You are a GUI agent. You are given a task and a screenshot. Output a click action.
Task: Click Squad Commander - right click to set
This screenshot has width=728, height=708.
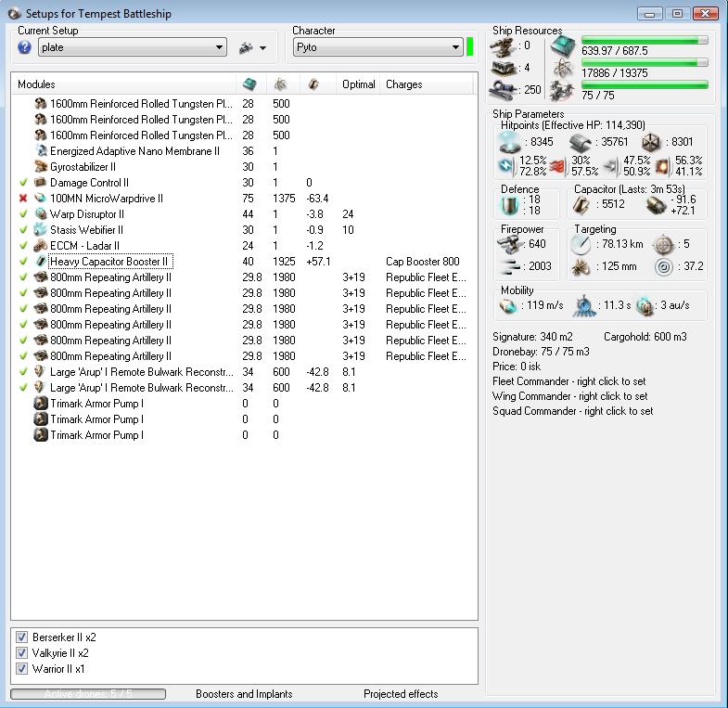[572, 411]
